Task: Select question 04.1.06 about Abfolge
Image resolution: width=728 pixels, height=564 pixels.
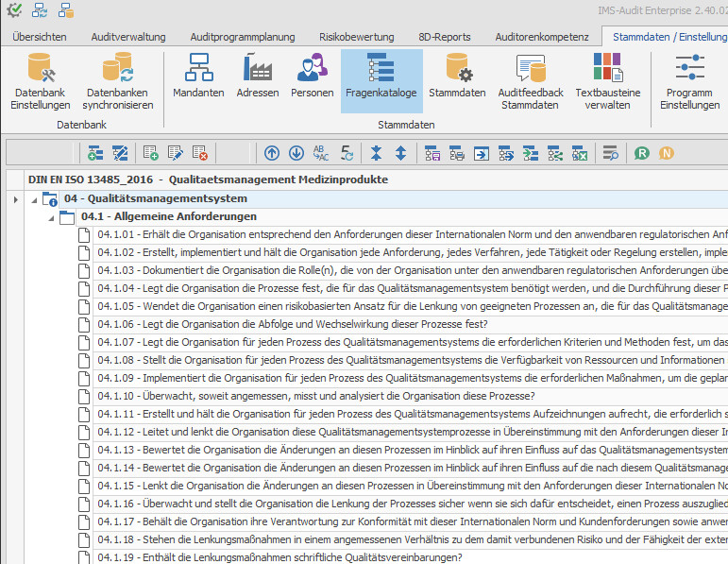Action: click(411, 324)
